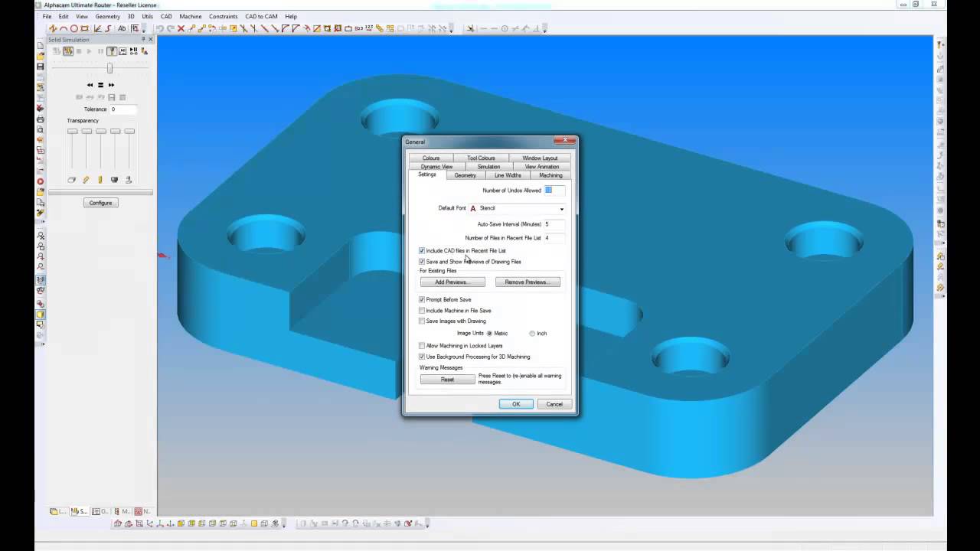Select the Ab text tool
980x551 pixels.
pos(122,28)
